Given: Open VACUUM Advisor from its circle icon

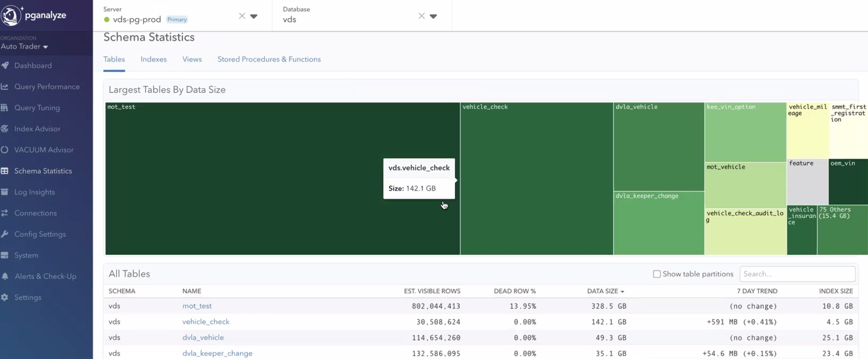Looking at the screenshot, I should pos(5,150).
